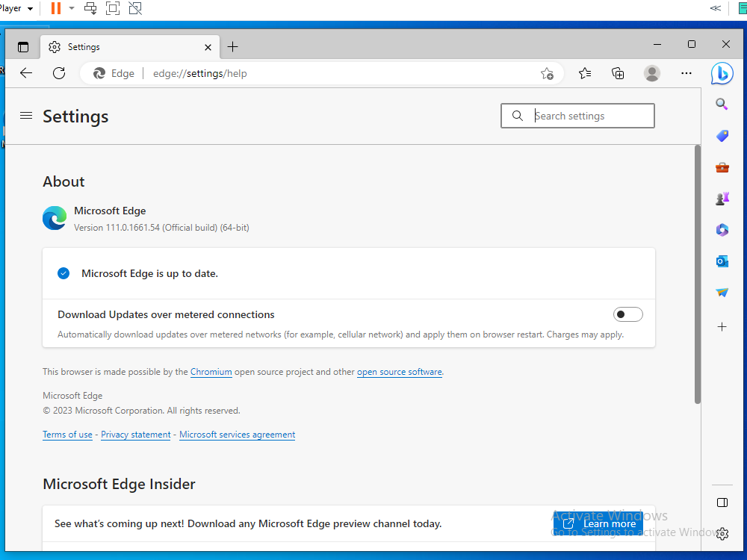Select the Settings tab
This screenshot has height=560, width=747.
point(130,46)
